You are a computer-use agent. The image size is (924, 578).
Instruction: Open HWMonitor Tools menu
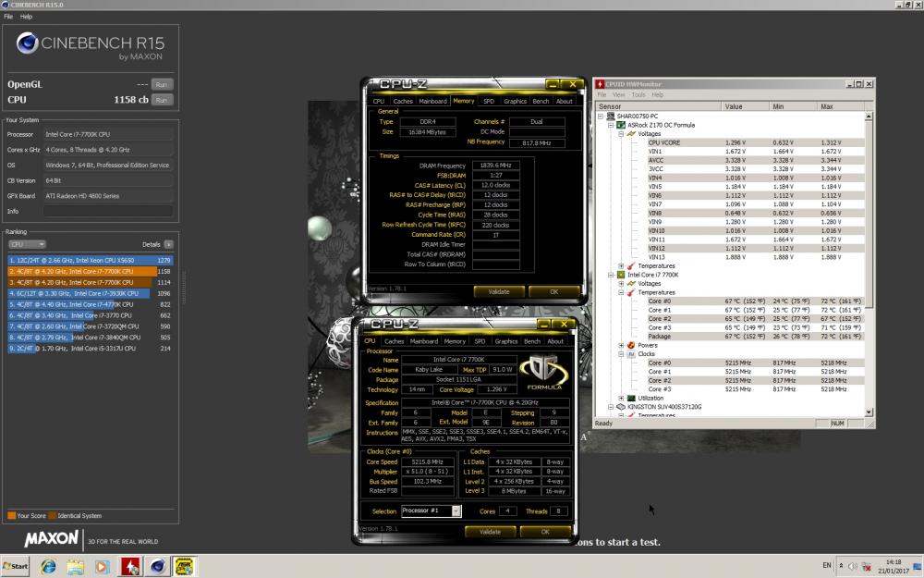pos(638,95)
